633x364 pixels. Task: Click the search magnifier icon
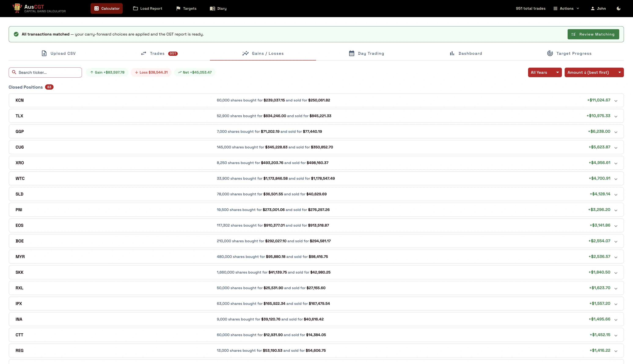coord(14,72)
